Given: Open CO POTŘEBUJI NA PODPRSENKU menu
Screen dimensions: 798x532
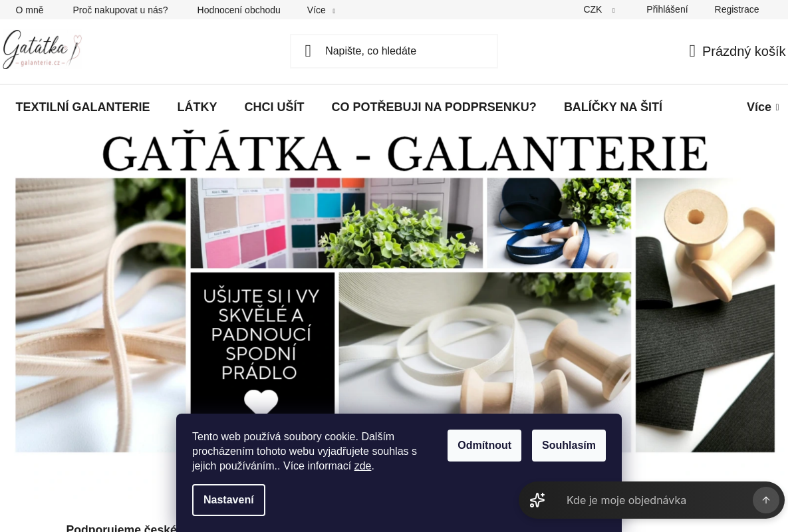Looking at the screenshot, I should [434, 107].
